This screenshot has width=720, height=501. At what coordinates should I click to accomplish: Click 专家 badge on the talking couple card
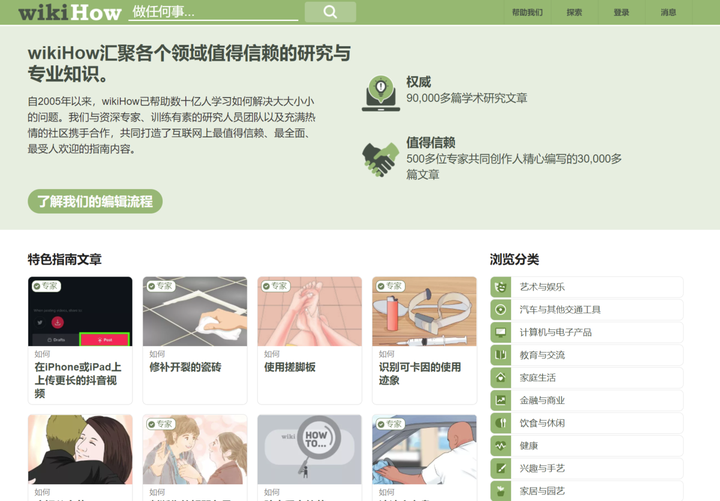click(161, 424)
